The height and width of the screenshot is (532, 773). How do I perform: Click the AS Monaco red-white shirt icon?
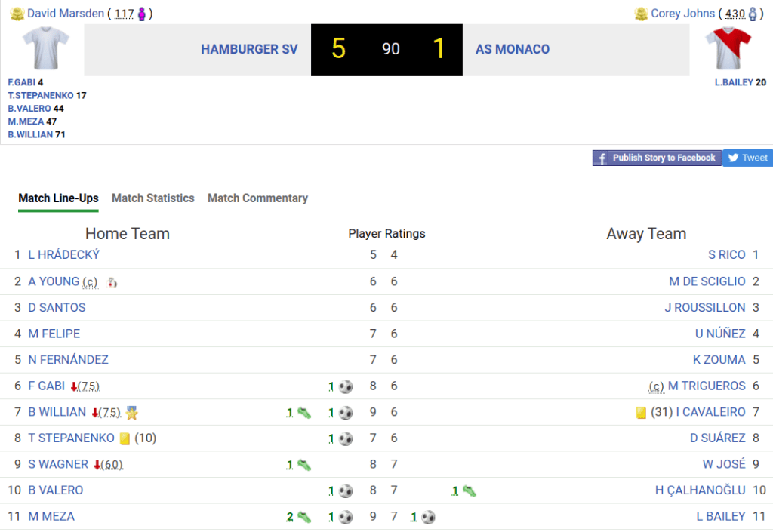pos(728,49)
